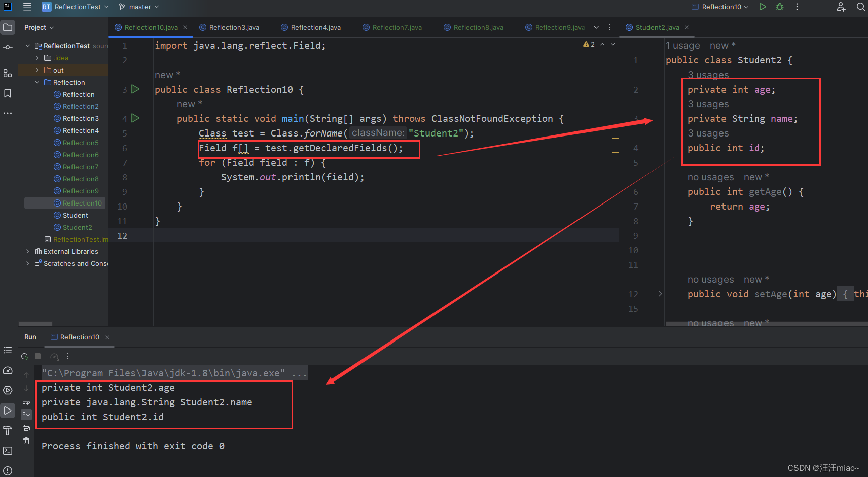This screenshot has height=477, width=868.
Task: Click the project tree horizontal scrollbar
Action: click(x=35, y=324)
